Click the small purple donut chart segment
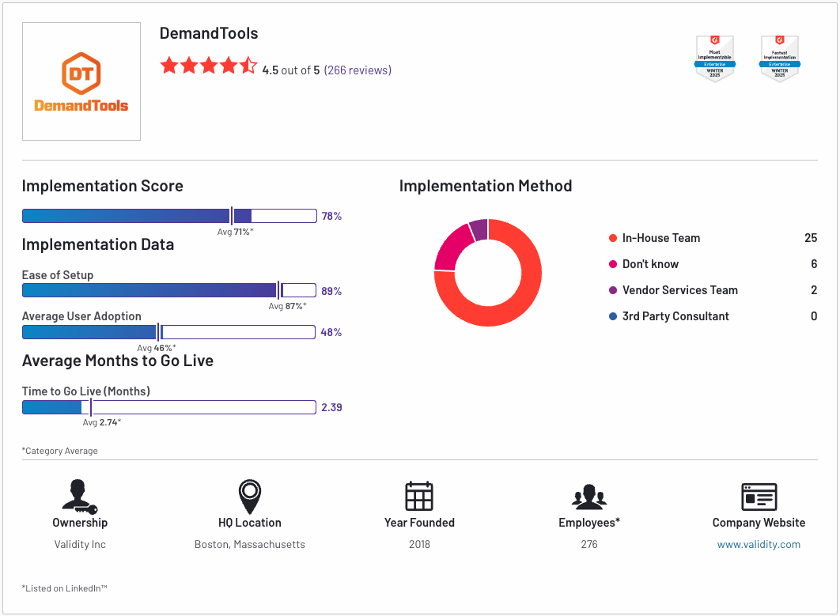The height and width of the screenshot is (616, 840). [x=480, y=229]
